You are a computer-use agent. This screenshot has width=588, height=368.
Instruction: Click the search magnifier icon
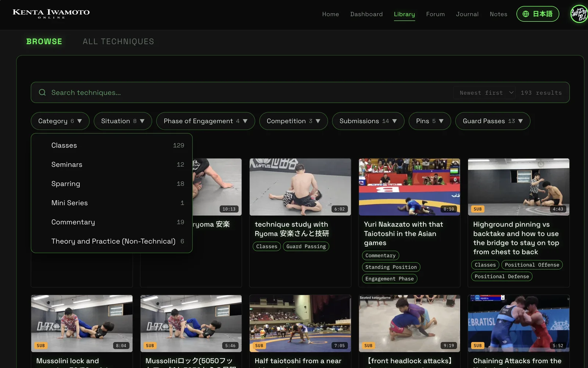click(x=42, y=92)
